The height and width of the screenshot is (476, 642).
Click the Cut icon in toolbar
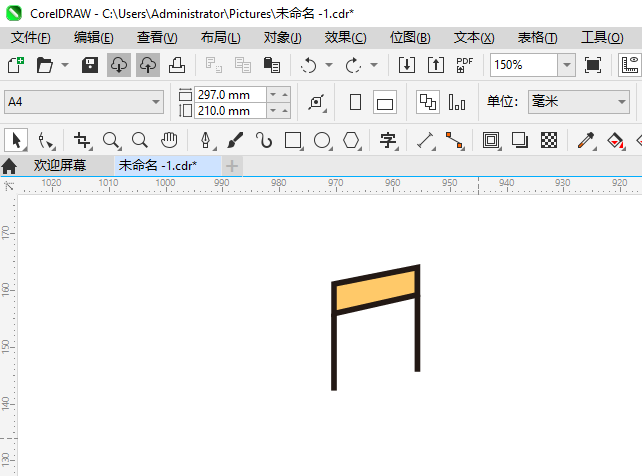pos(213,65)
